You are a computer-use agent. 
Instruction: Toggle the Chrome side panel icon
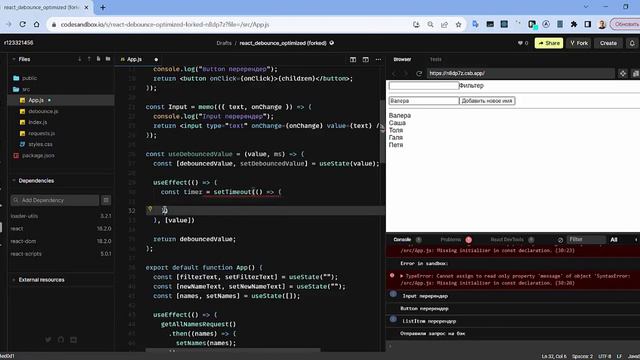tap(587, 24)
